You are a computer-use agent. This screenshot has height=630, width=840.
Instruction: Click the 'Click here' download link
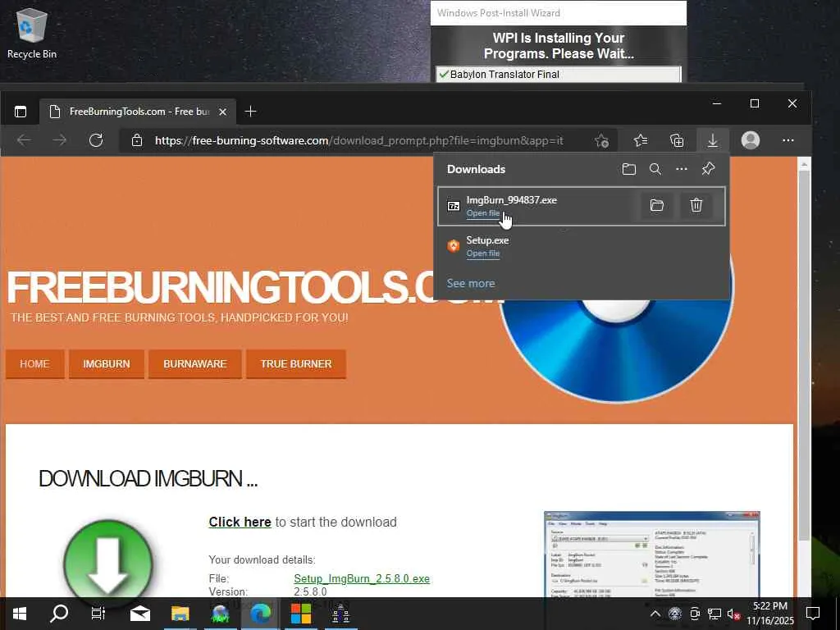240,522
